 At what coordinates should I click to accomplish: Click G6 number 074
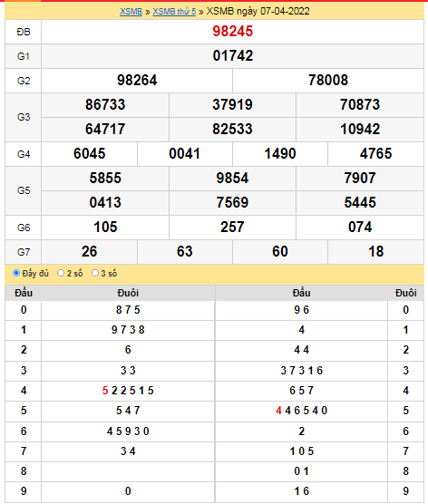pos(360,228)
